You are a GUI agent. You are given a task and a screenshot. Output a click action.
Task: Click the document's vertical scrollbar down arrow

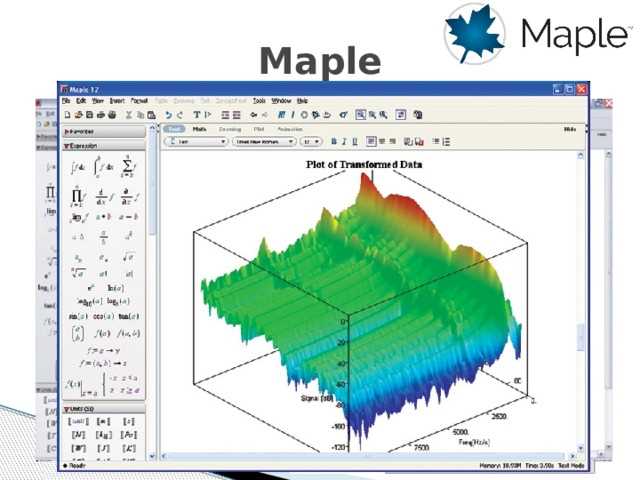coord(580,448)
